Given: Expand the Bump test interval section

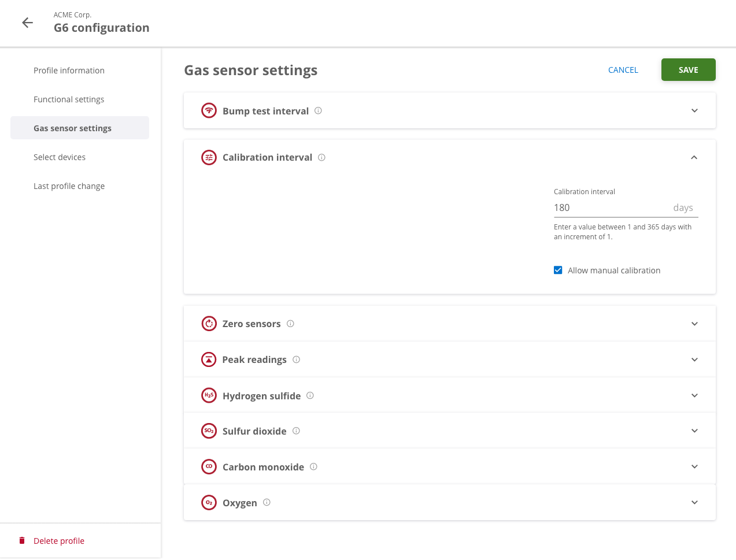Looking at the screenshot, I should click(694, 110).
